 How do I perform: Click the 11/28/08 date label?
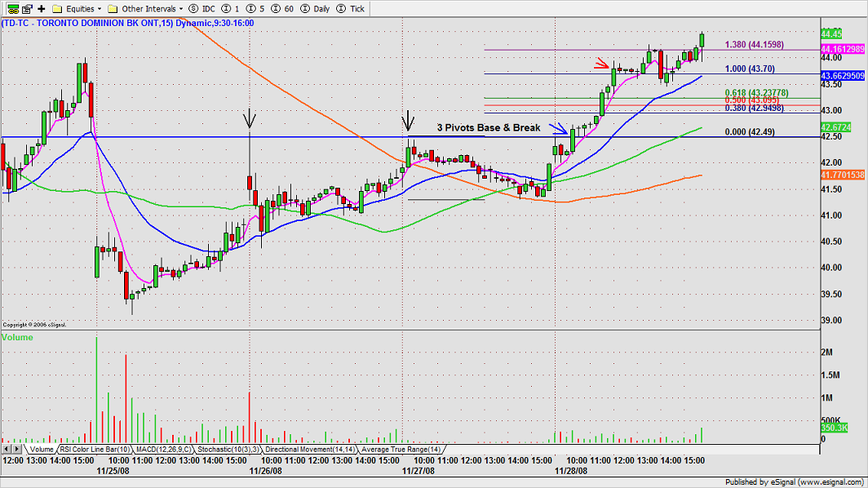pos(571,471)
